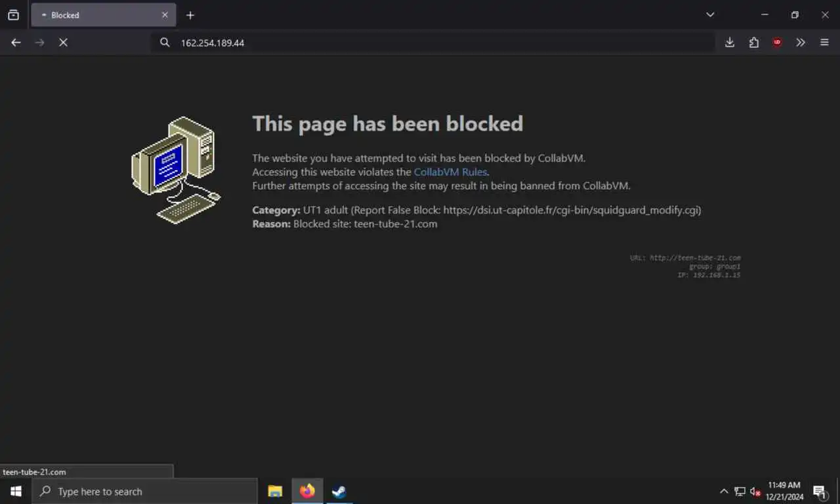Open the clock showing 11:49 AM
Image resolution: width=840 pixels, height=504 pixels.
click(x=786, y=492)
